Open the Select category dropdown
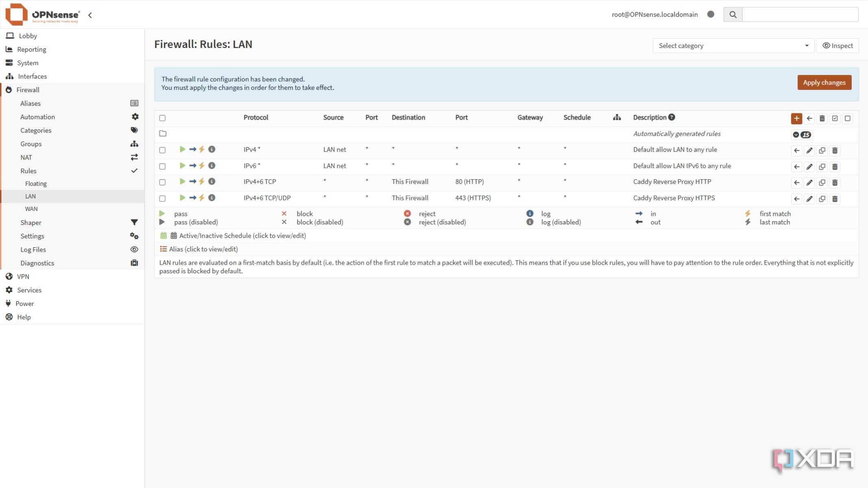 (733, 46)
